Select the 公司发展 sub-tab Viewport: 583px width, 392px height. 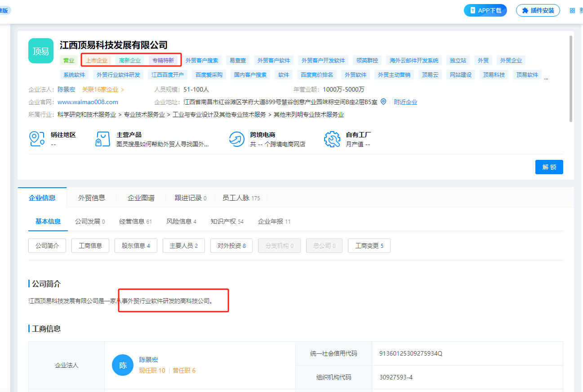[90, 221]
